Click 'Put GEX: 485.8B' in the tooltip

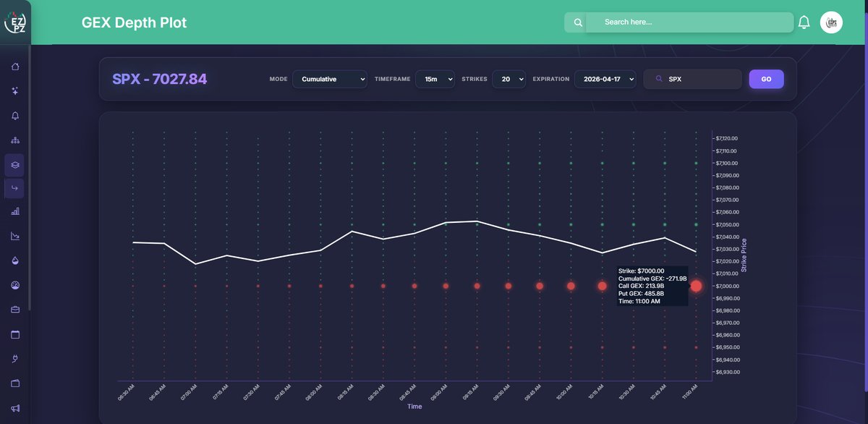641,294
